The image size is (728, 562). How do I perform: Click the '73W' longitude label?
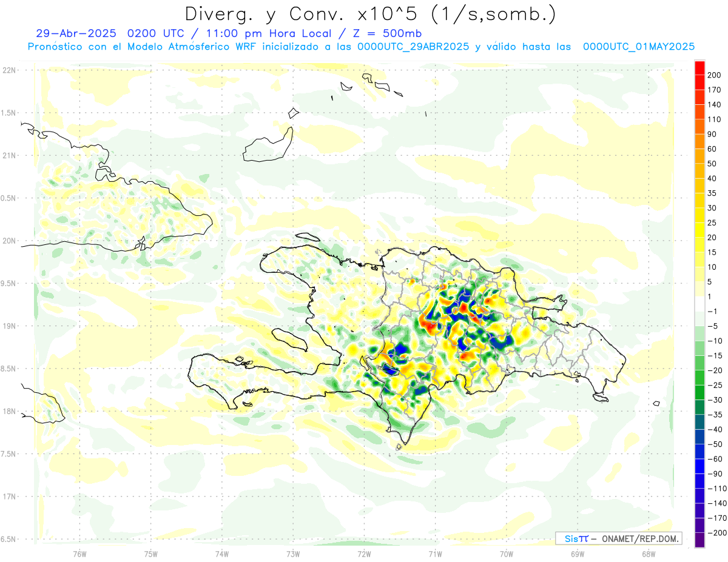293,554
